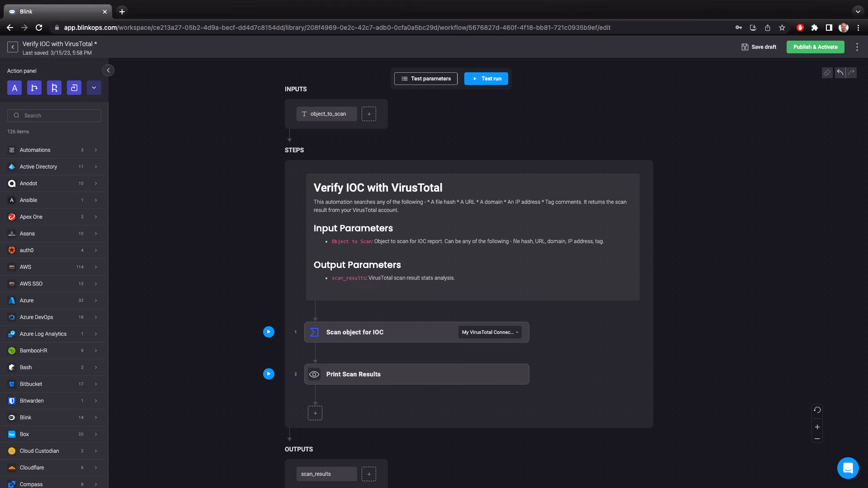Open Azure Log Analytics item
Viewport: 868px width, 488px height.
click(x=52, y=334)
